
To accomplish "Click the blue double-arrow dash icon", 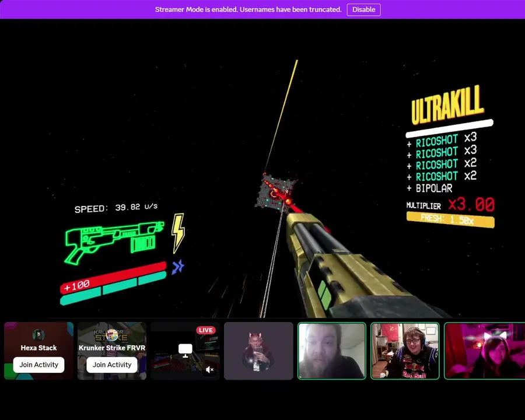I will 178,267.
